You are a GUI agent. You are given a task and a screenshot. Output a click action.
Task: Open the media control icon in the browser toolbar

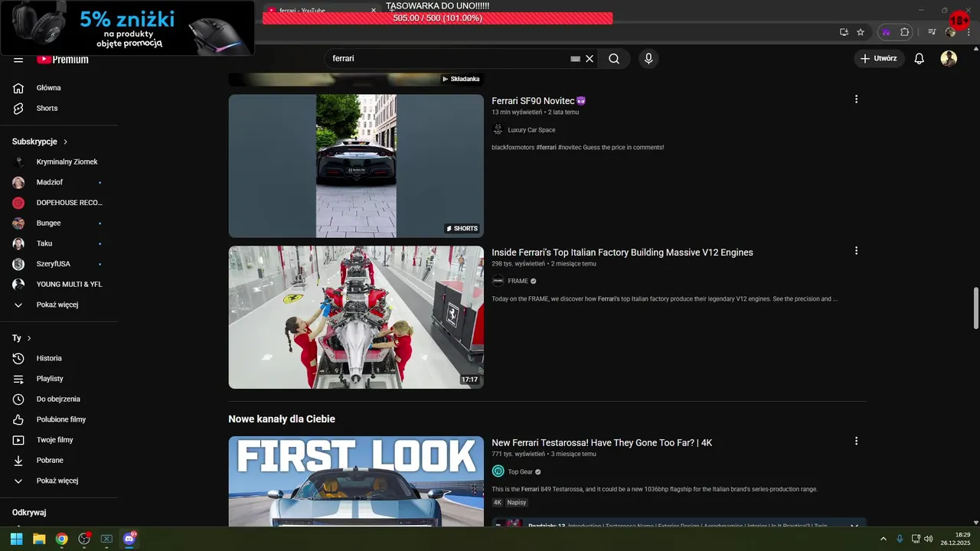[x=932, y=32]
